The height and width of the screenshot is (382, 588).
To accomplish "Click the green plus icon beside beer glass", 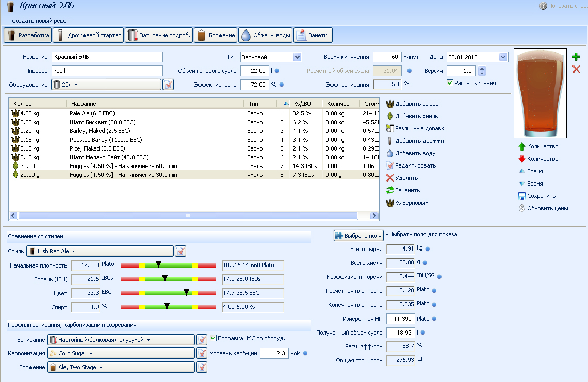I will coord(576,57).
